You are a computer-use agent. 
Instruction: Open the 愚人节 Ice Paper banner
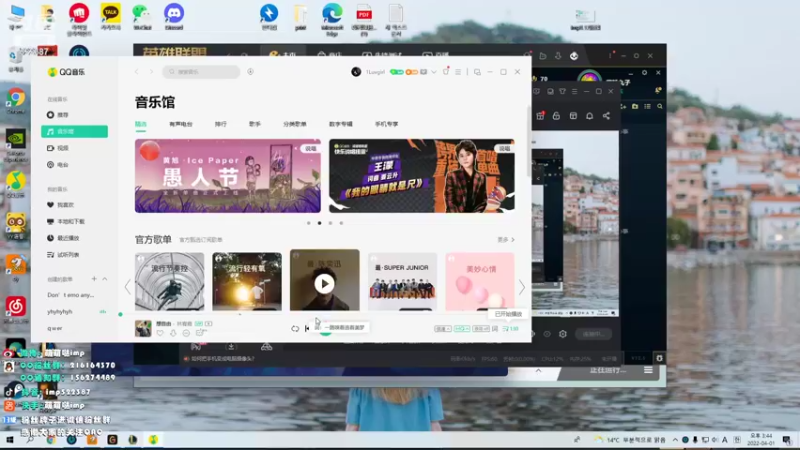pyautogui.click(x=228, y=176)
